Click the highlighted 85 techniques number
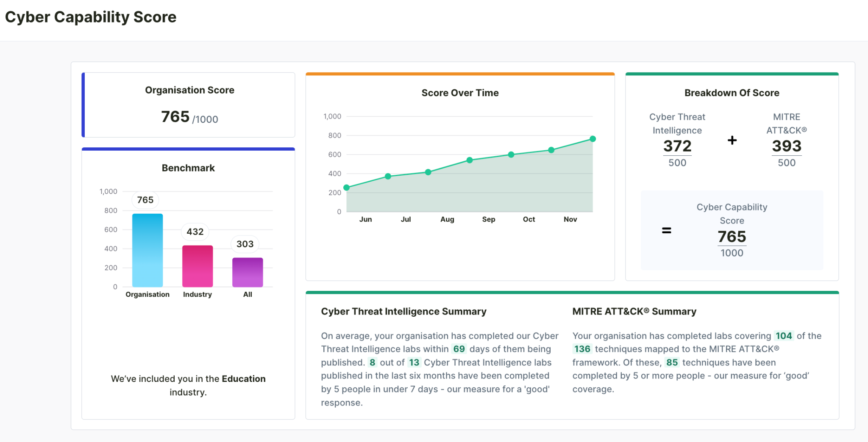 pos(672,362)
